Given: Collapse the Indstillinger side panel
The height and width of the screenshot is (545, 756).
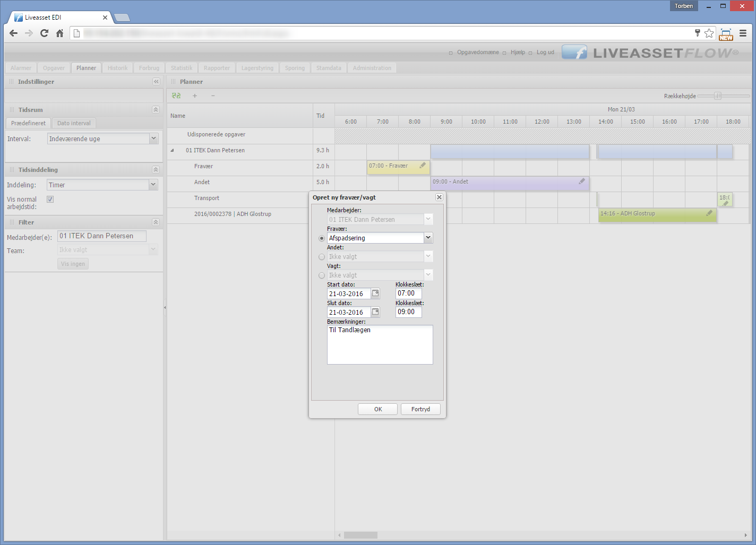Looking at the screenshot, I should coord(156,82).
